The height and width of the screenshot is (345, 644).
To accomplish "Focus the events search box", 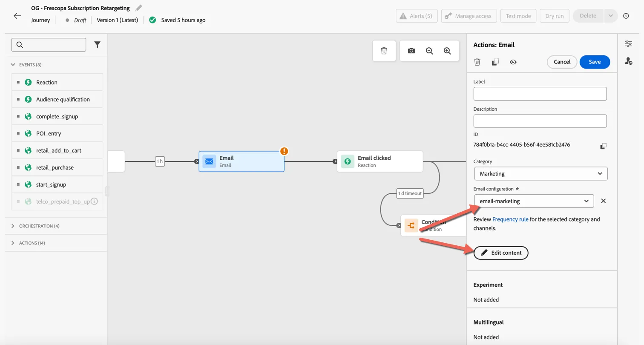I will coord(49,45).
